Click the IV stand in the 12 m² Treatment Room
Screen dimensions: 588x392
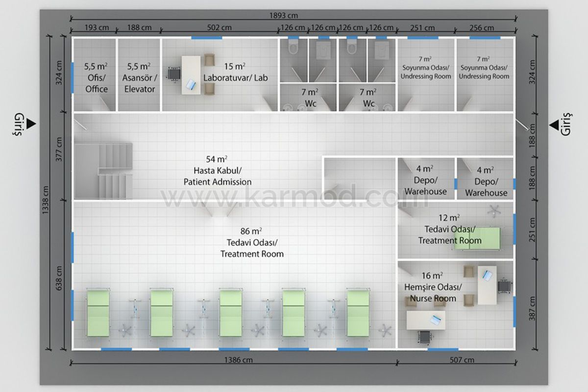(x=494, y=211)
